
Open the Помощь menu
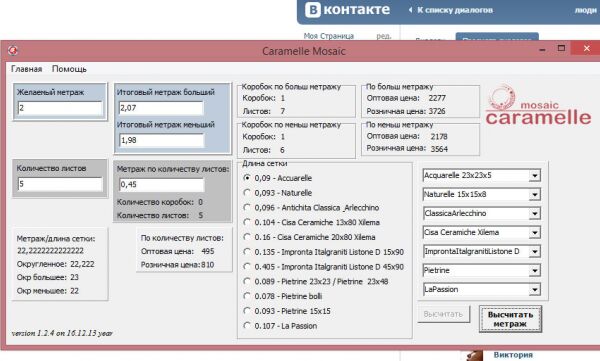[x=69, y=69]
